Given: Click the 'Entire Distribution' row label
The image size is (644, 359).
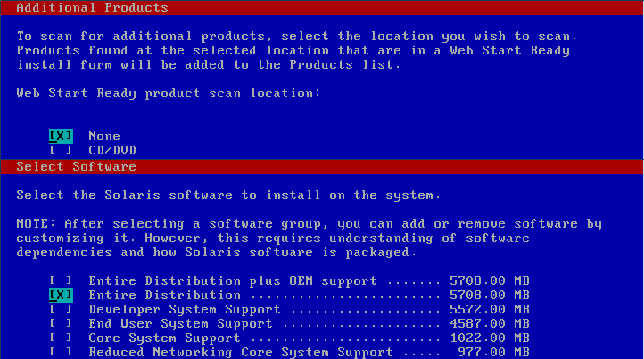Looking at the screenshot, I should pos(165,295).
